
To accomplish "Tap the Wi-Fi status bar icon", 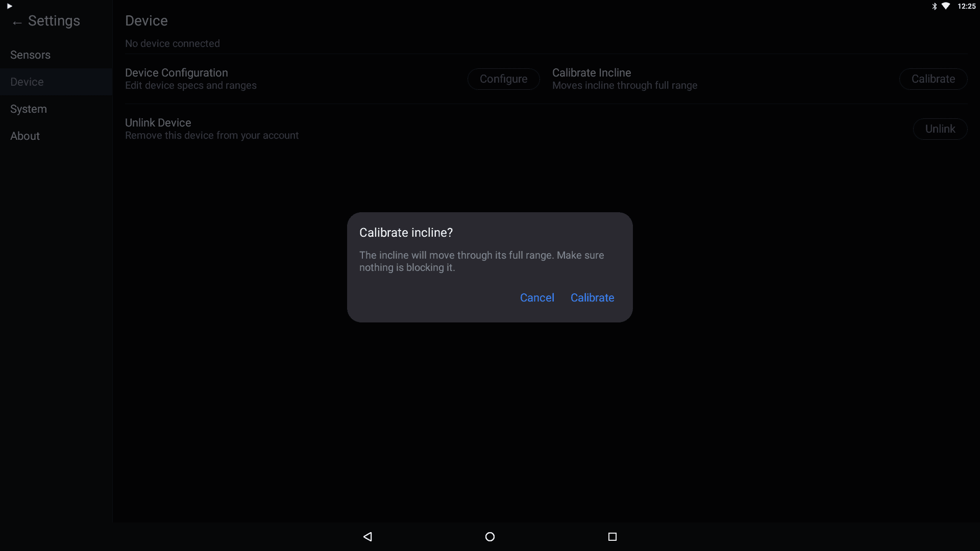I will [x=946, y=6].
